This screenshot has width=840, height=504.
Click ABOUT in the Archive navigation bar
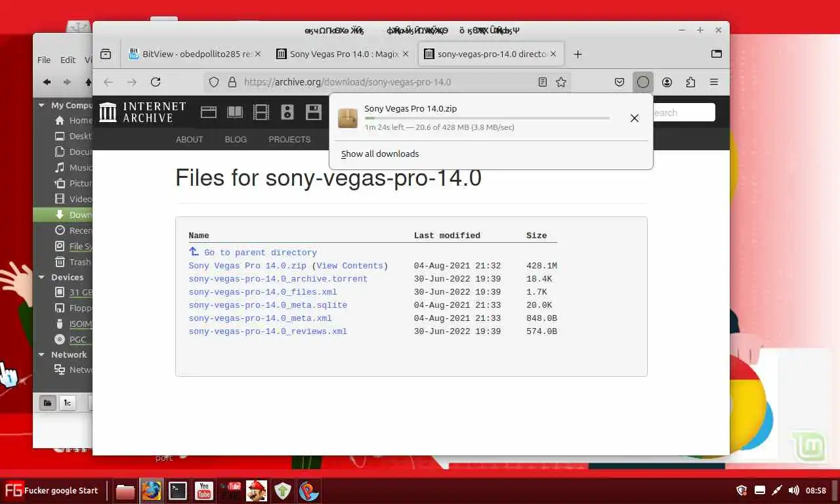coord(189,140)
